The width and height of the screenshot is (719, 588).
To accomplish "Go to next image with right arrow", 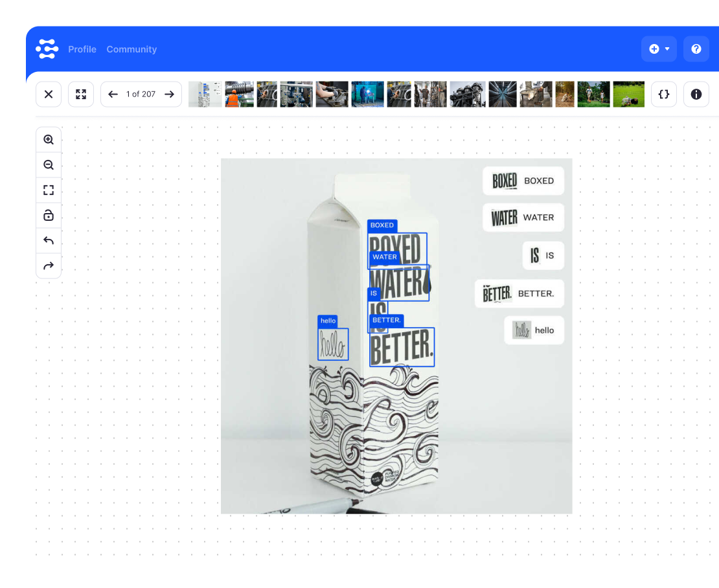I will tap(169, 95).
